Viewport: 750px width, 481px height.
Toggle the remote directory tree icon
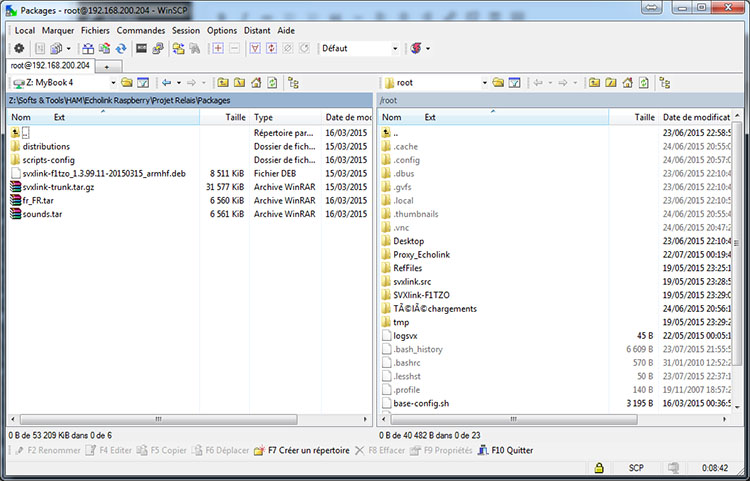coord(665,83)
